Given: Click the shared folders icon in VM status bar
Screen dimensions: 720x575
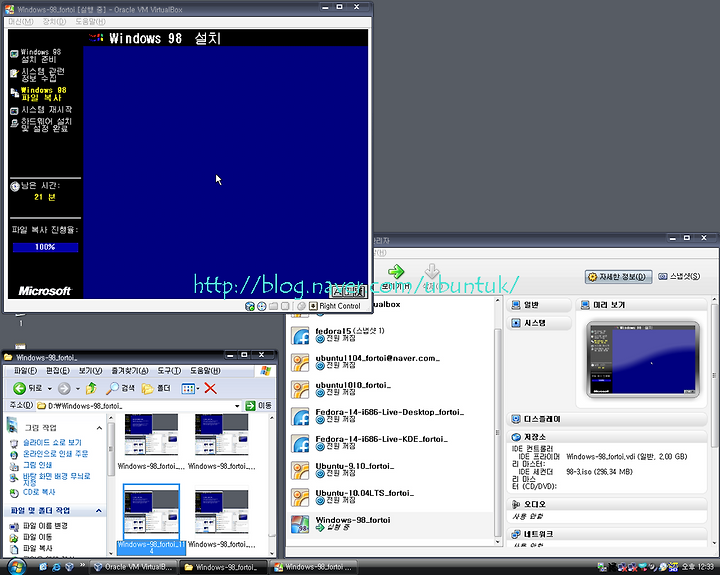Looking at the screenshot, I should 273,306.
